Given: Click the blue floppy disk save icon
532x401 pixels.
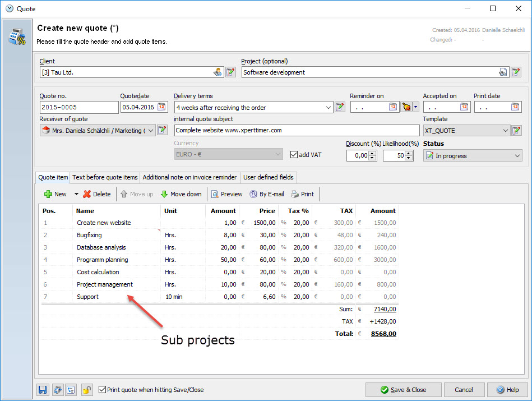Looking at the screenshot, I should tap(43, 390).
